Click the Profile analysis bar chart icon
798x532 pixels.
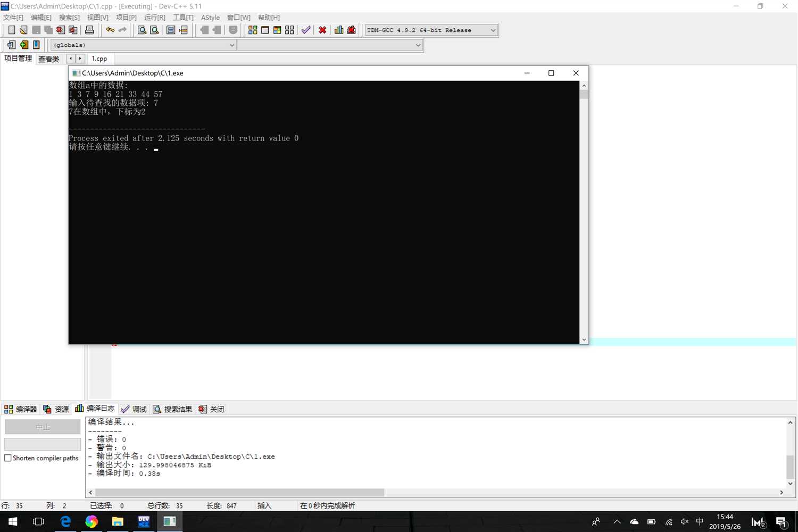click(x=339, y=30)
